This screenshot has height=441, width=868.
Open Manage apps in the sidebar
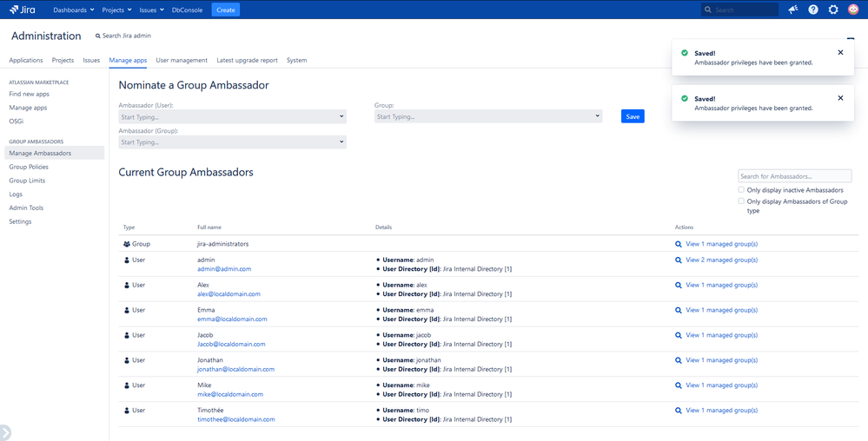click(28, 108)
